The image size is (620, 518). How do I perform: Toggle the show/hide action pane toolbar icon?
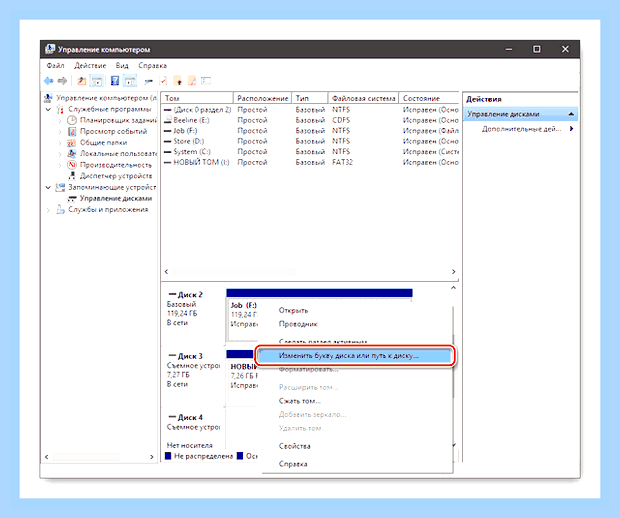point(130,81)
